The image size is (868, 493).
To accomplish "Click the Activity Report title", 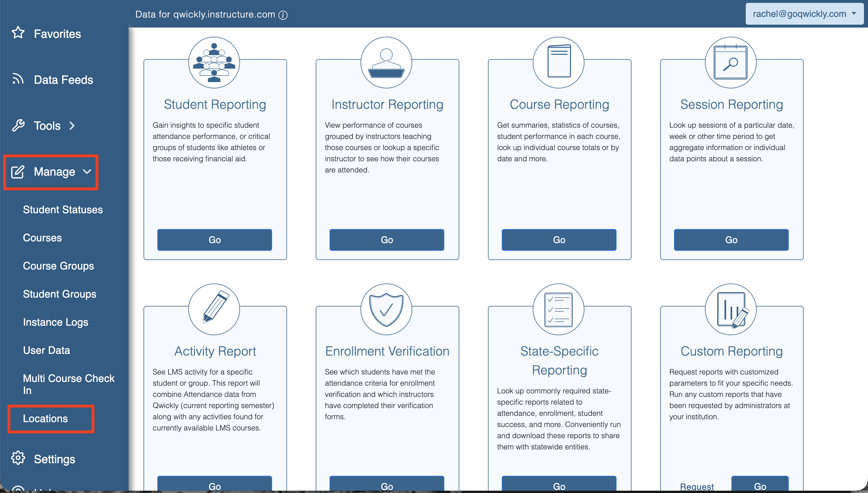I will pos(215,352).
